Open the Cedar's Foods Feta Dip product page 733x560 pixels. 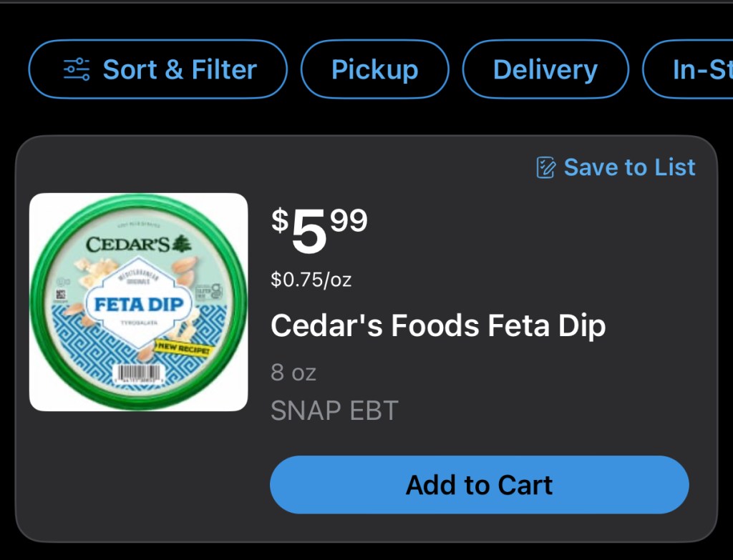tap(438, 325)
